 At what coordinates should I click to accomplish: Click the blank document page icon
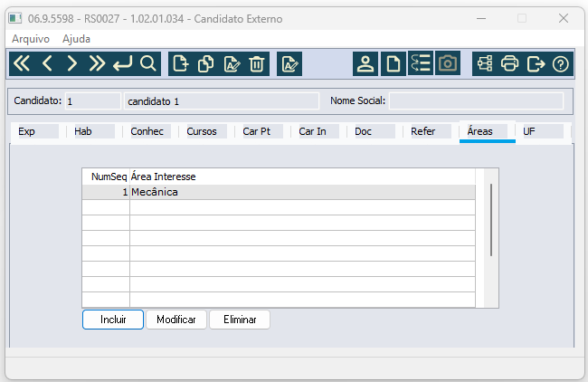click(x=393, y=63)
